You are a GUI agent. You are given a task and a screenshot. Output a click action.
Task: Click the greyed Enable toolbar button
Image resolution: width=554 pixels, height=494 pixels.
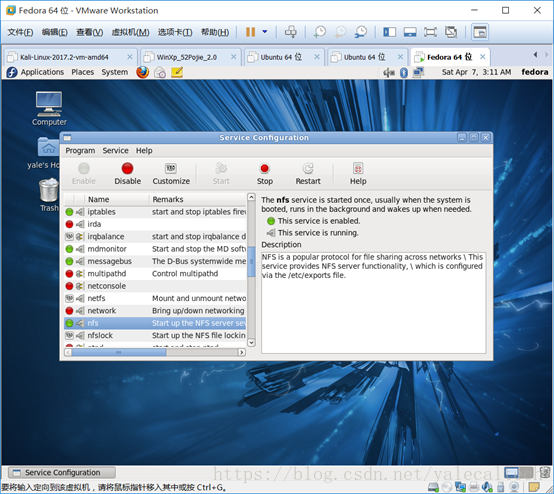[84, 174]
